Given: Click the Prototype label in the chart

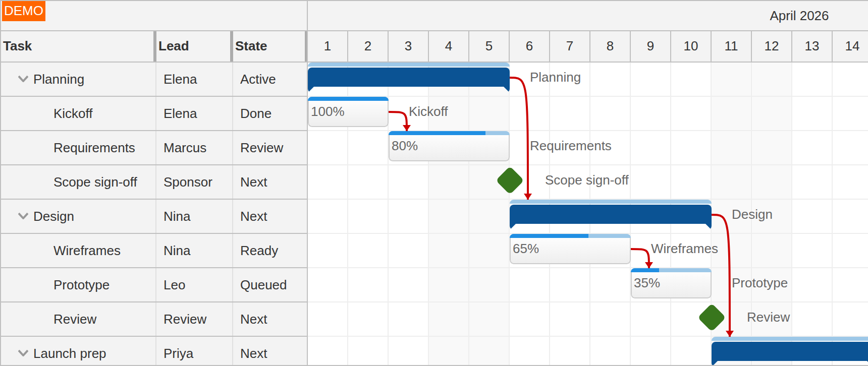Looking at the screenshot, I should pos(759,283).
